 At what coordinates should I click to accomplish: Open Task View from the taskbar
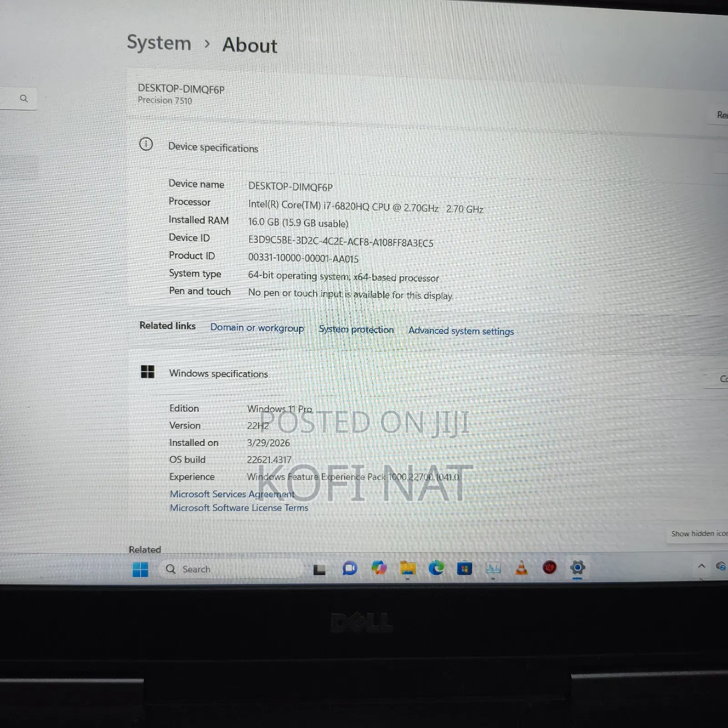(319, 569)
